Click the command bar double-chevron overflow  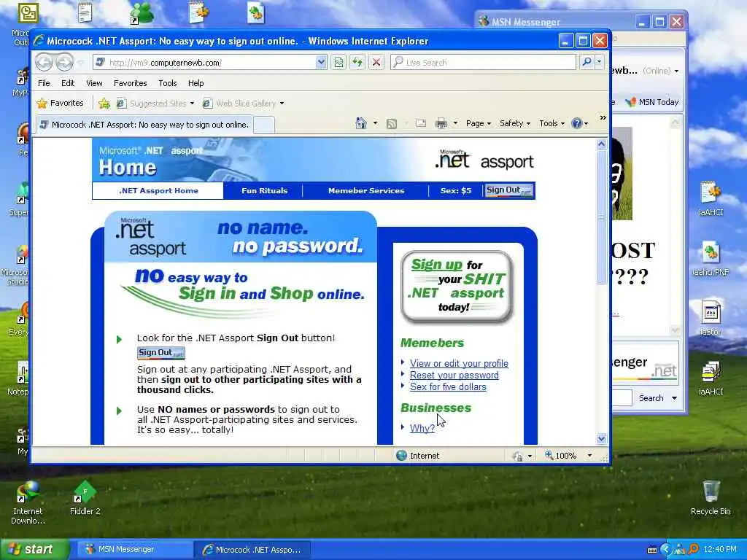pos(603,117)
